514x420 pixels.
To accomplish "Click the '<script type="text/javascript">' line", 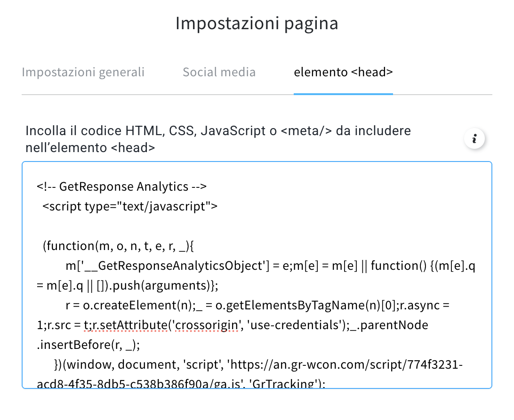I will click(x=130, y=206).
